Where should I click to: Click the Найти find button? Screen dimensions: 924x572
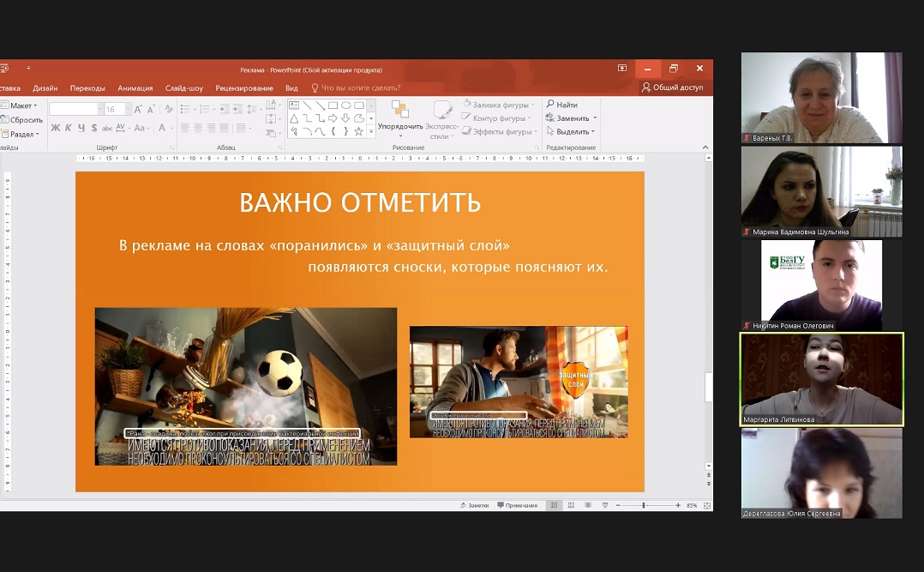click(x=561, y=105)
